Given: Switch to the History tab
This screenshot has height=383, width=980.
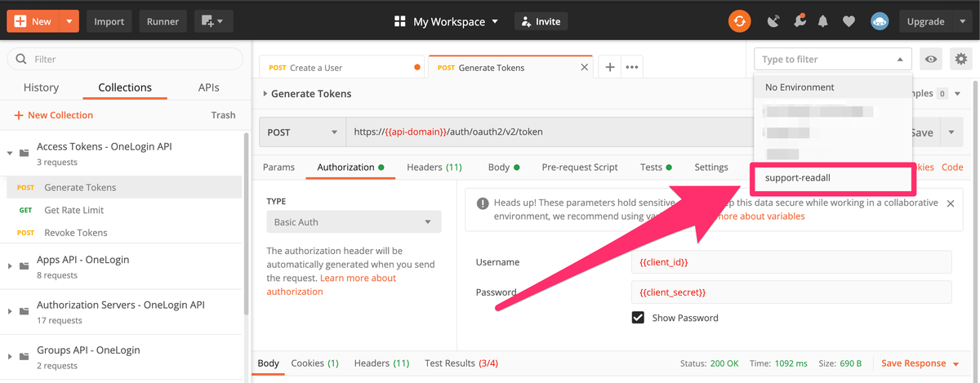Looking at the screenshot, I should 41,87.
